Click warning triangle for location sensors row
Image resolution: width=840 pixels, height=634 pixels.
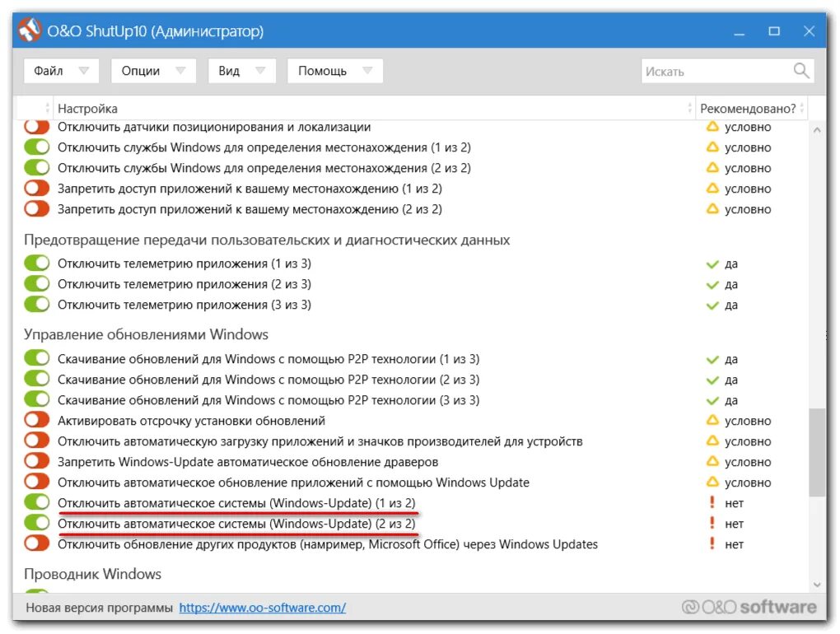point(712,127)
